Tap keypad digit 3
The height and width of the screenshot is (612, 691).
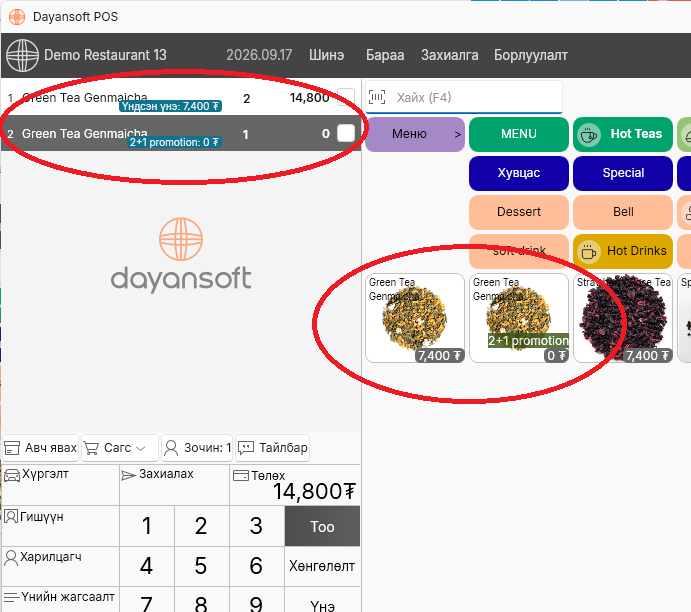coord(256,526)
